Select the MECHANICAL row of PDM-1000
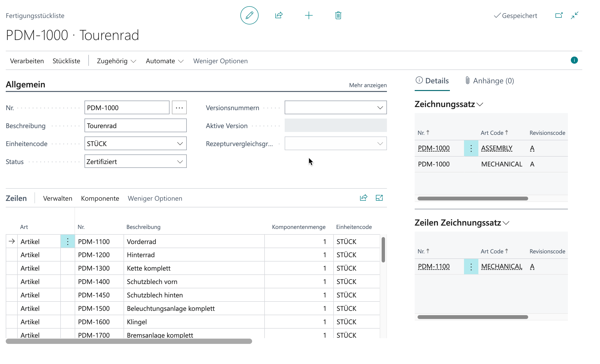Viewport: 600px width, 364px height. 491,164
